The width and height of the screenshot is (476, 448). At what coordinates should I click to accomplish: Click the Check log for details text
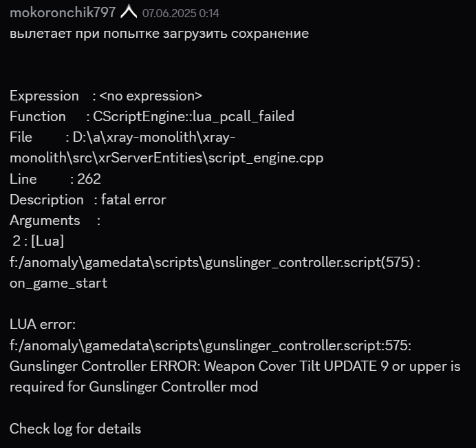(75, 429)
